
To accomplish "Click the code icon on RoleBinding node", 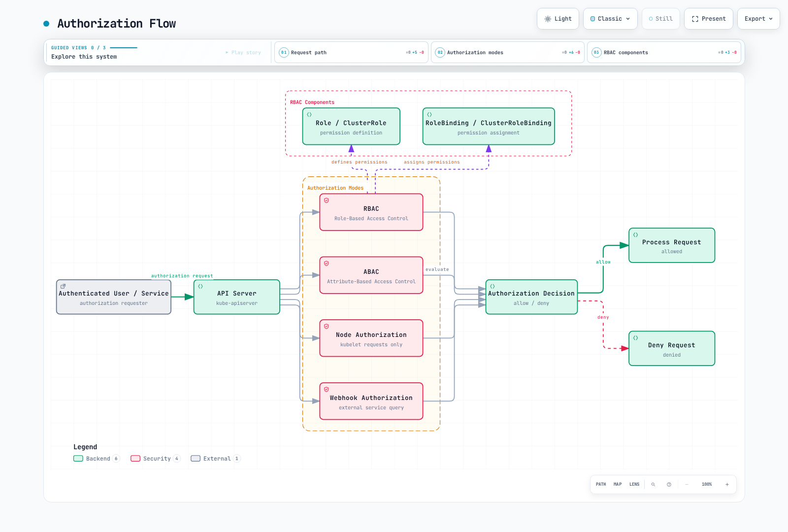I will pos(429,114).
